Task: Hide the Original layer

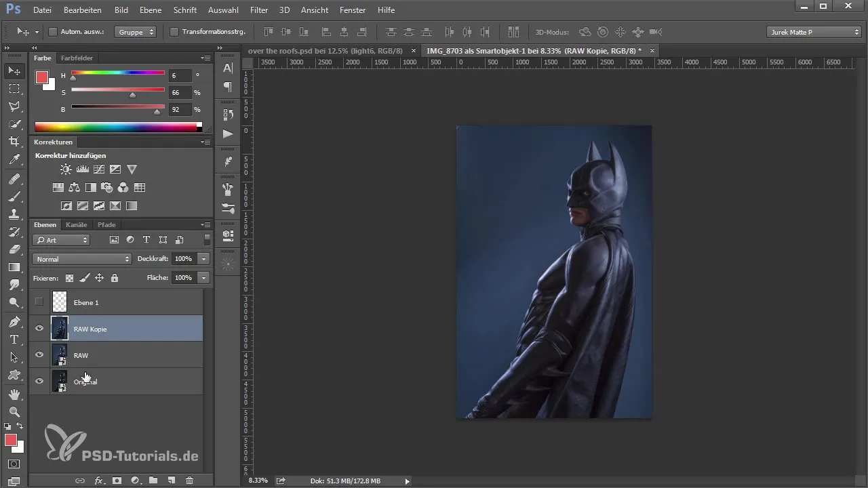Action: click(39, 382)
